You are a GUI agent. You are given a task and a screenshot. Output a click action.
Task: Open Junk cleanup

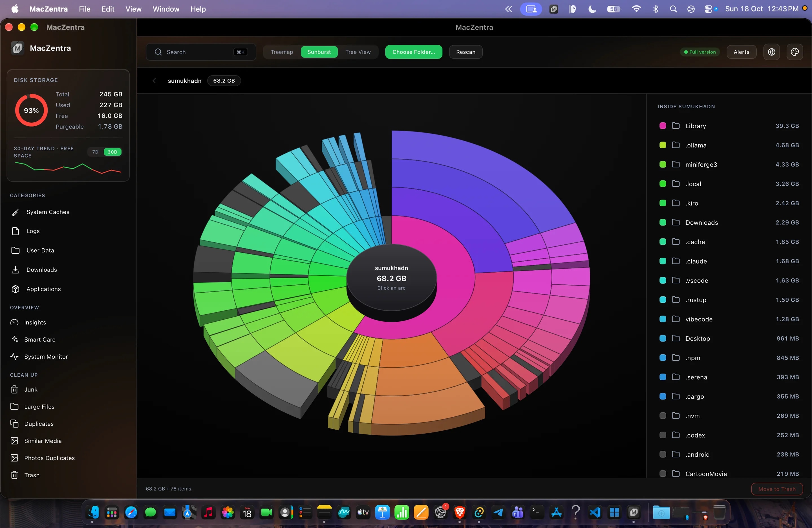click(x=68, y=390)
